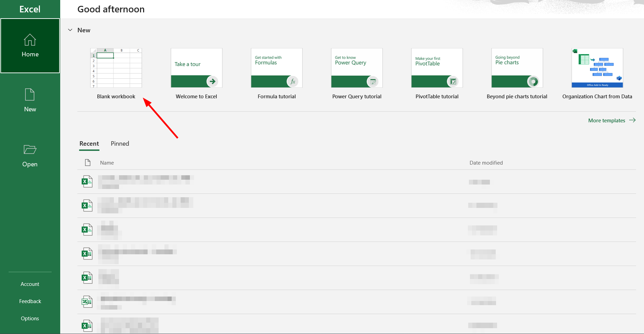Click the third recent file's Excel icon
Screen dimensions: 644x334
coord(87,230)
